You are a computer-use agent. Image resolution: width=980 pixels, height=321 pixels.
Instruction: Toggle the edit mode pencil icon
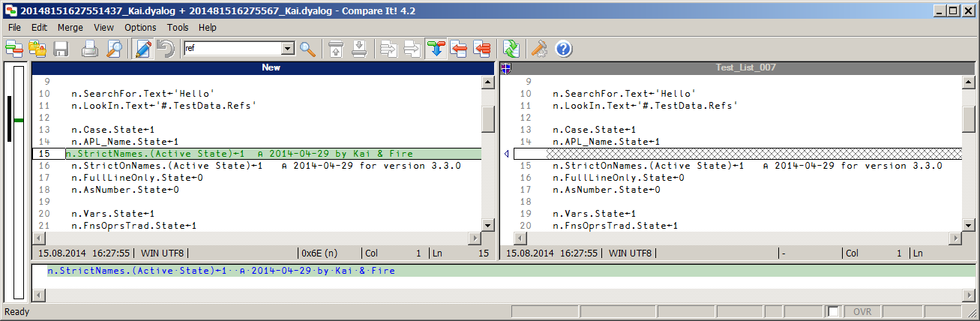click(x=143, y=49)
